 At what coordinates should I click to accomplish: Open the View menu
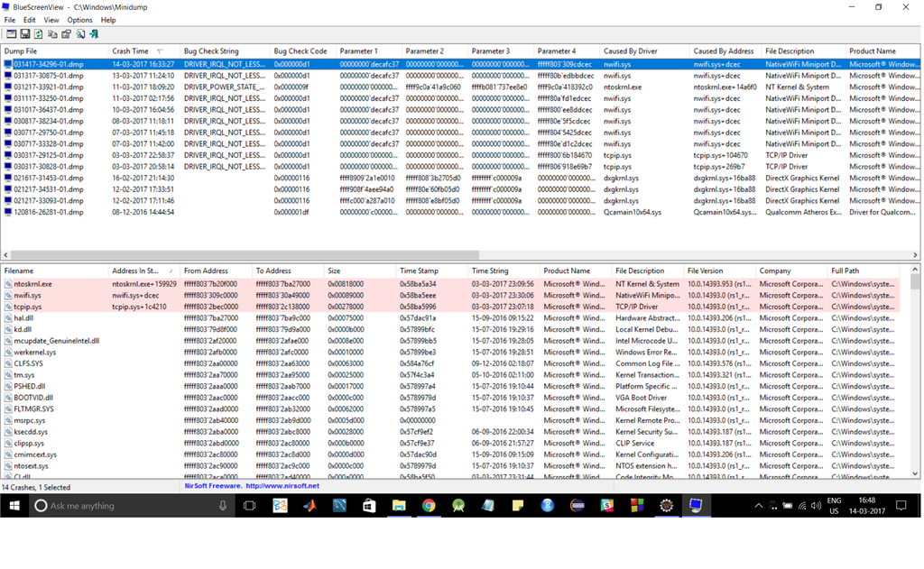pyautogui.click(x=51, y=20)
